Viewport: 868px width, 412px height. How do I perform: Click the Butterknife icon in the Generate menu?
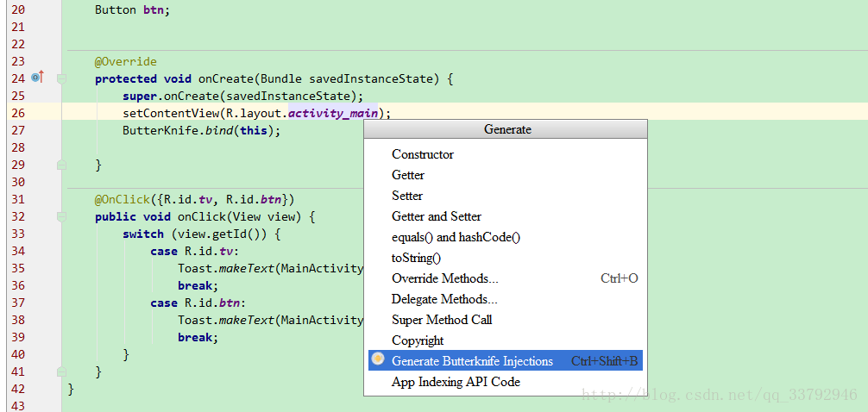pos(378,359)
